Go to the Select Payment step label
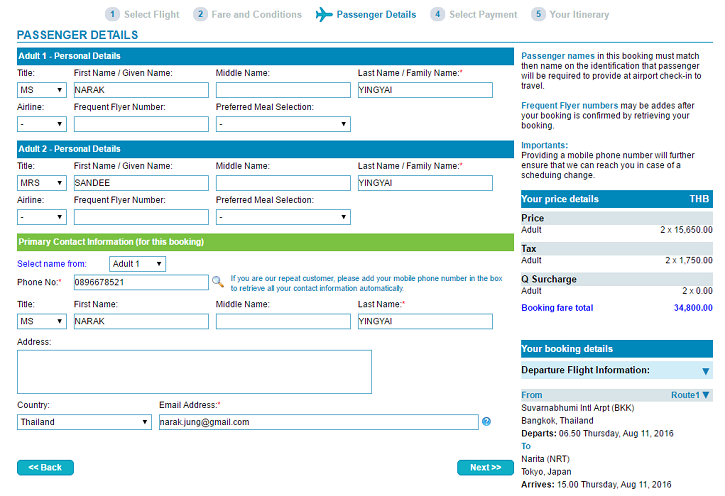Image resolution: width=725 pixels, height=496 pixels. [483, 15]
